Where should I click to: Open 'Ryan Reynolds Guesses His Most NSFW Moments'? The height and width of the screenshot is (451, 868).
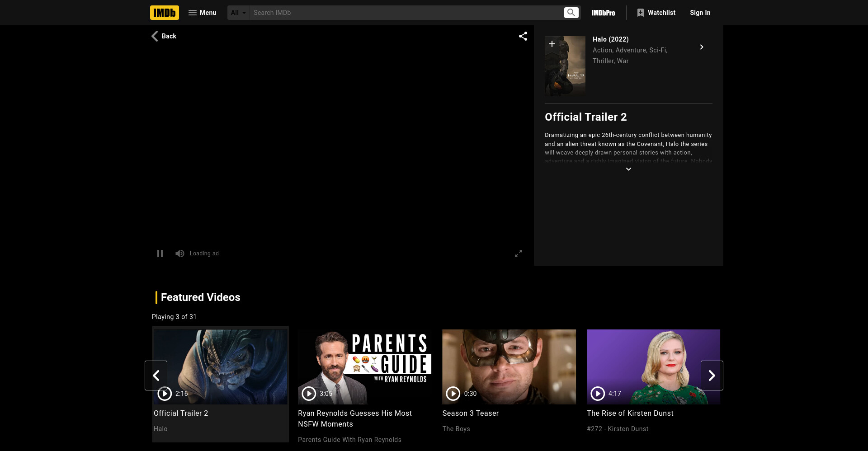(355, 418)
